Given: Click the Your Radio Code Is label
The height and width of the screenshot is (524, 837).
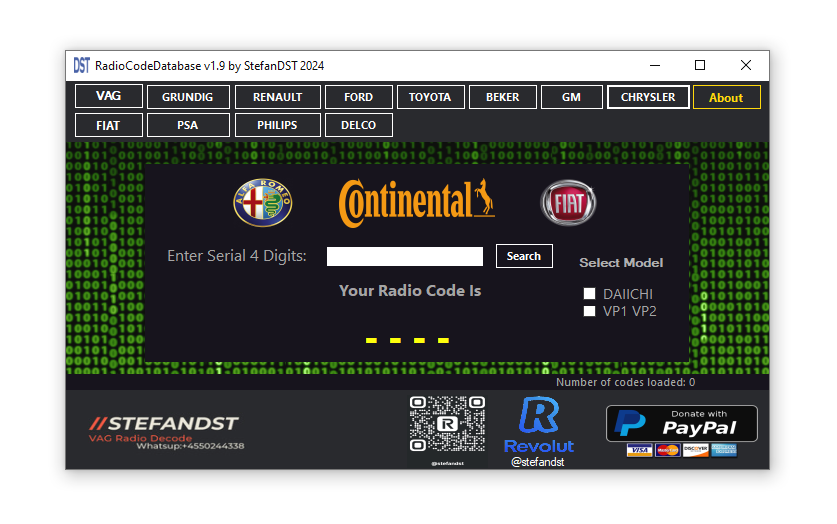Looking at the screenshot, I should (410, 291).
